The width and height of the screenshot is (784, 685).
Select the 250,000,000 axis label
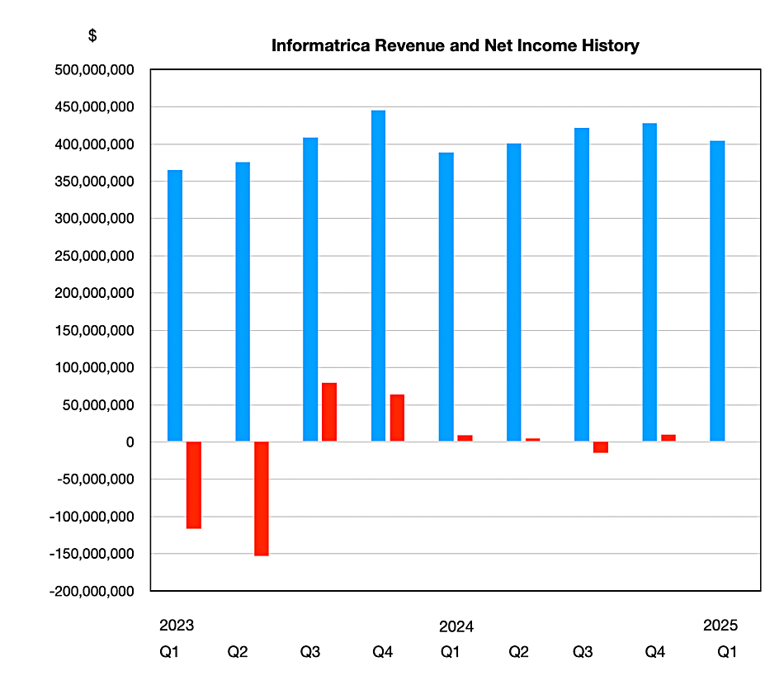tap(95, 256)
